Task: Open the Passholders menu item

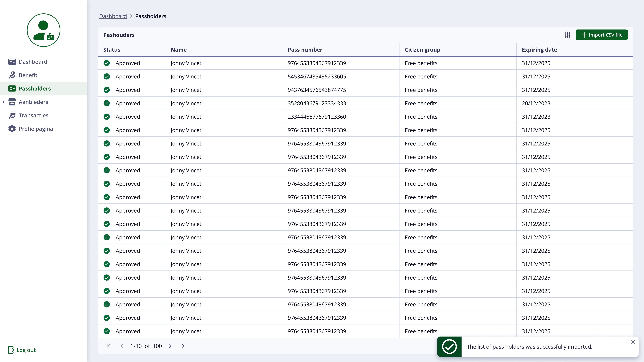Action: pos(35,89)
